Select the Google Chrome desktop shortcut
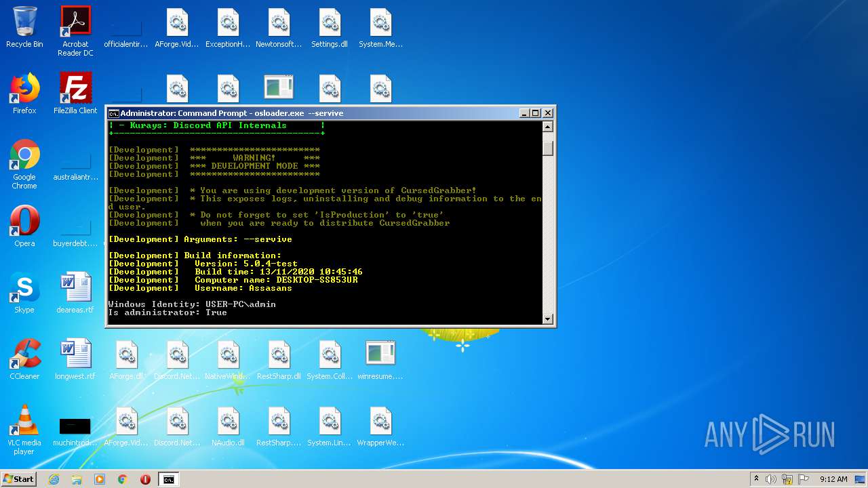 [24, 165]
